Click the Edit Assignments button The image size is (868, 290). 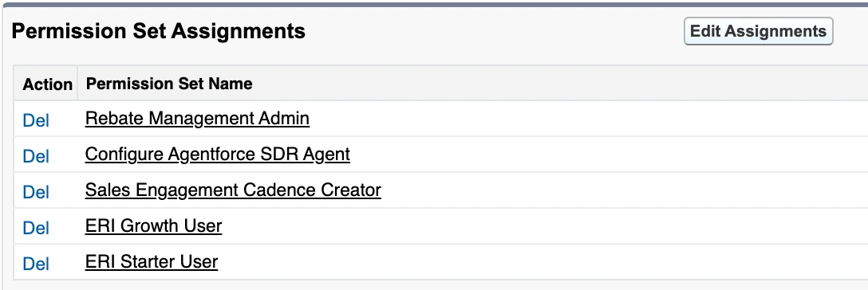click(x=759, y=31)
